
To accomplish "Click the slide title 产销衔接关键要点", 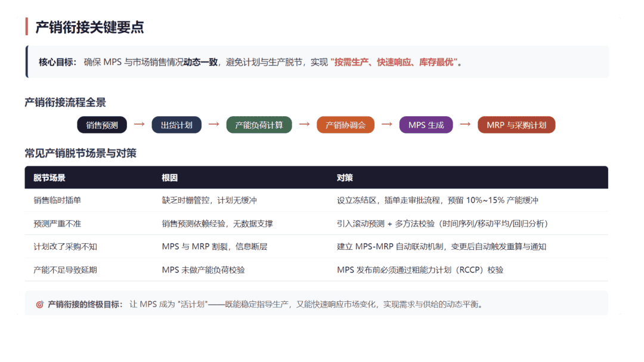I will [x=89, y=27].
